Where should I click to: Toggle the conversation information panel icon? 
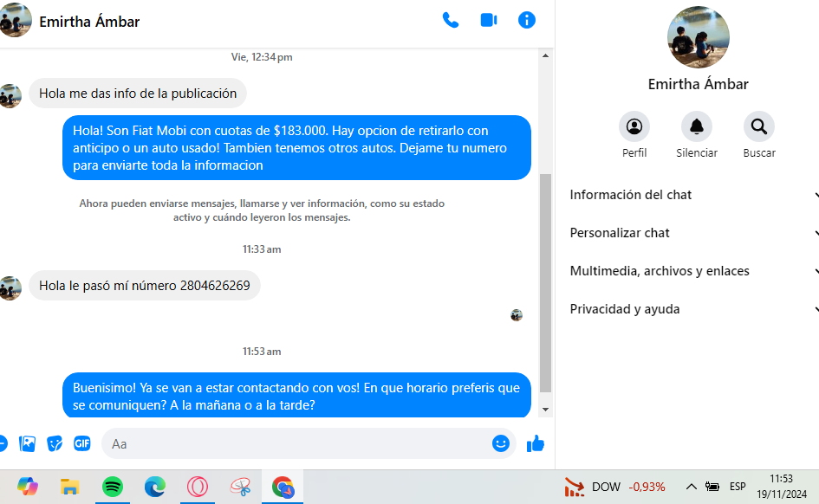pyautogui.click(x=527, y=20)
